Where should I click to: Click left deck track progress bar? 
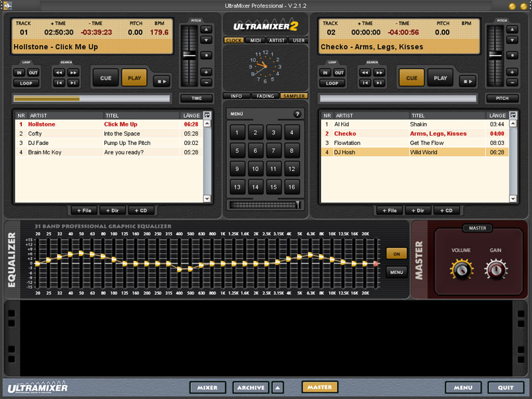click(x=92, y=98)
